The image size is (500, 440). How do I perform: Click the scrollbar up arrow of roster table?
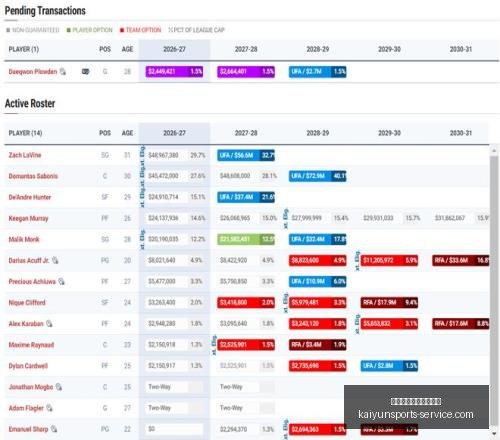point(494,151)
